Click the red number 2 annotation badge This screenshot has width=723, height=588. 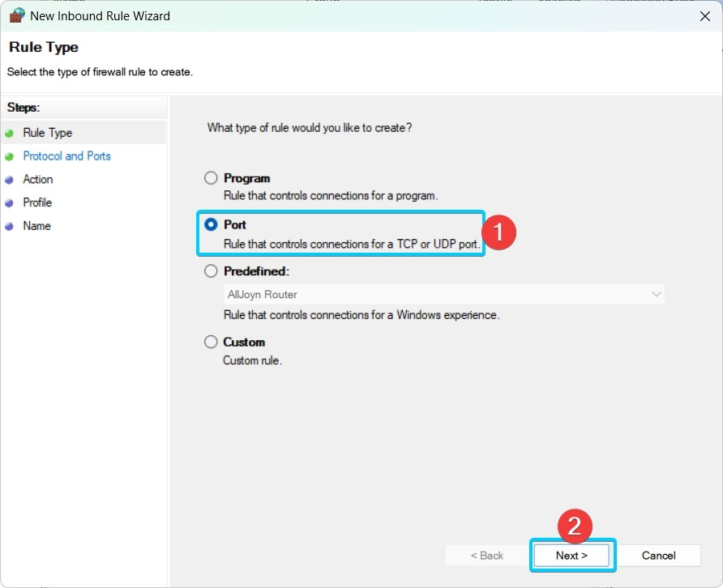click(x=574, y=526)
